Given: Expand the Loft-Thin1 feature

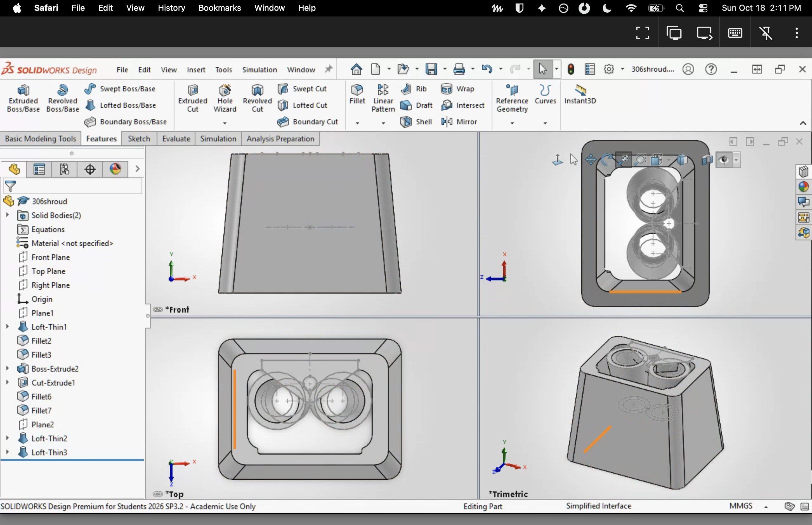Looking at the screenshot, I should coord(7,327).
